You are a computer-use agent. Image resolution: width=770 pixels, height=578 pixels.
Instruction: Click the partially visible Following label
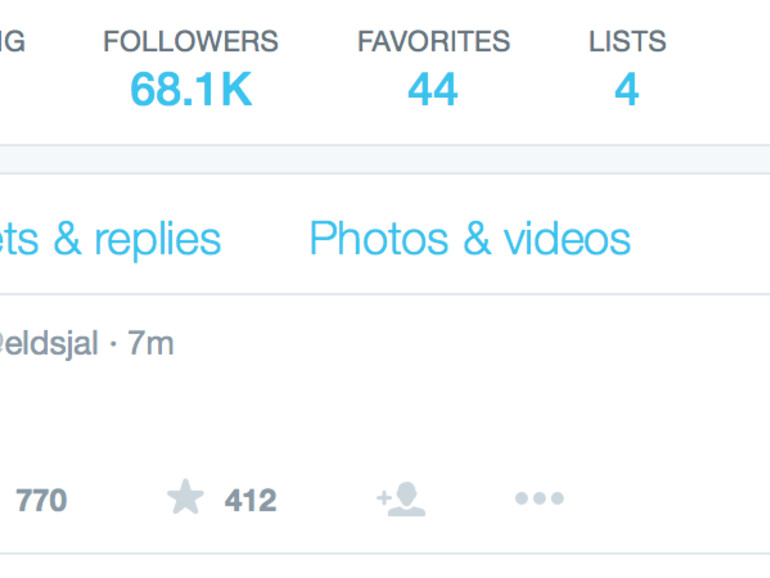(12, 42)
